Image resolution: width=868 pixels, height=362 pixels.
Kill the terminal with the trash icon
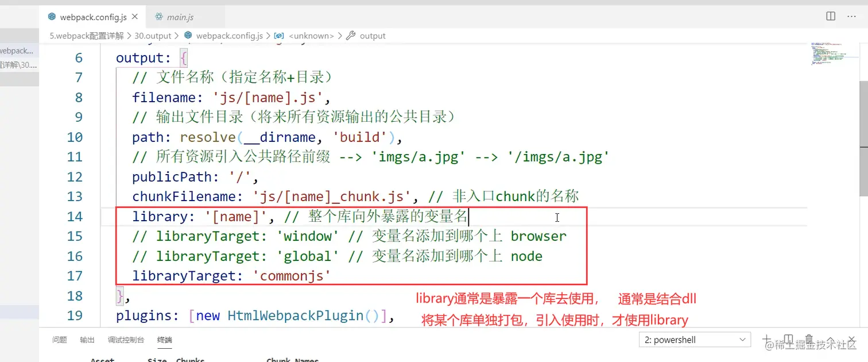tap(809, 340)
